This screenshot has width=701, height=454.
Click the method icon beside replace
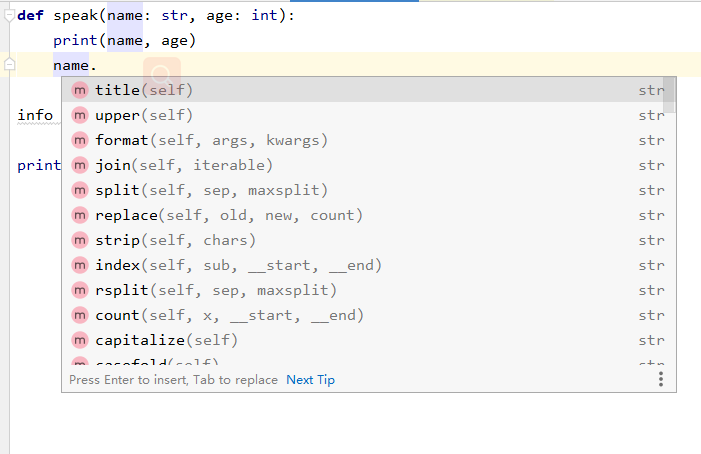80,215
